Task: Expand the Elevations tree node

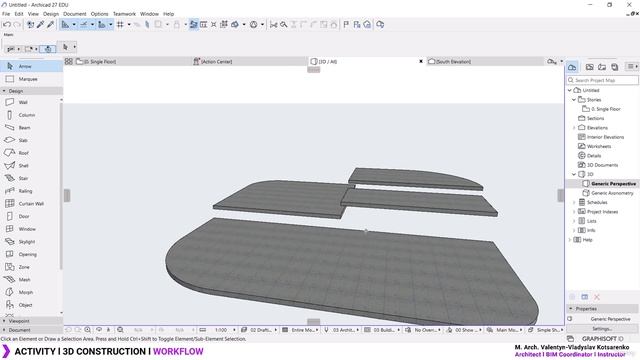Action: [x=574, y=128]
